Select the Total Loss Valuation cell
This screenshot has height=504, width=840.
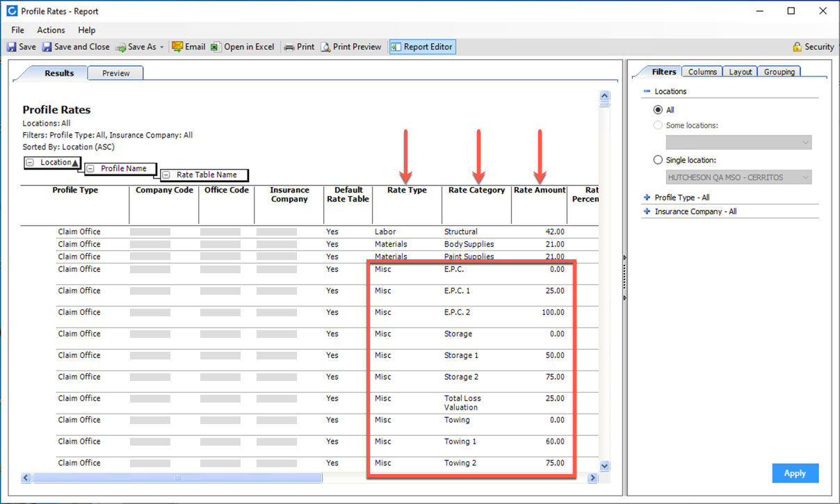pos(462,403)
